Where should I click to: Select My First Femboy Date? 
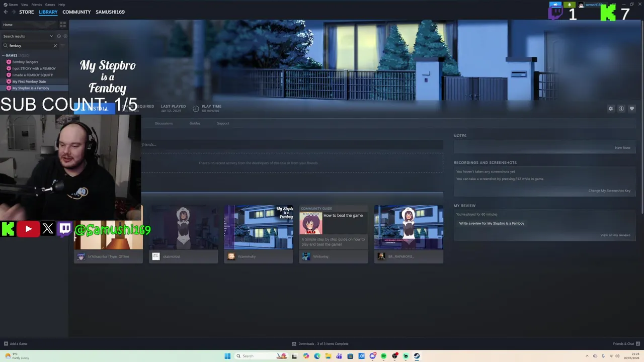(29, 81)
